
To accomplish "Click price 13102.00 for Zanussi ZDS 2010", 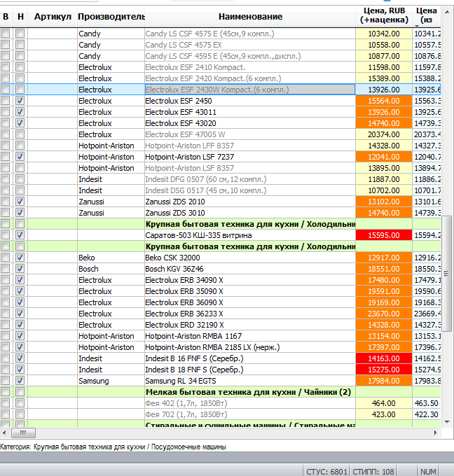I will point(384,202).
